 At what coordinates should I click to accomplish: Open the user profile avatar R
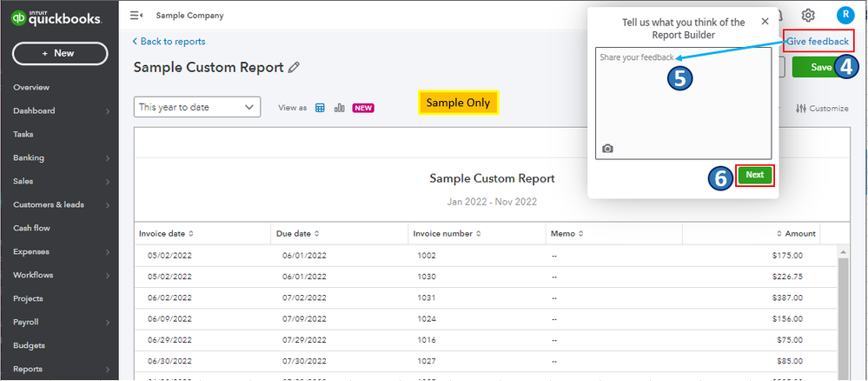[x=843, y=15]
